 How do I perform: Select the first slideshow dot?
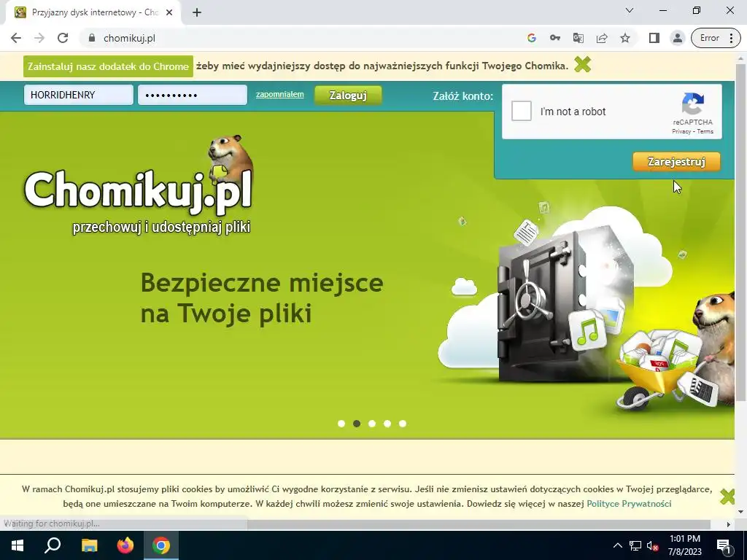tap(341, 424)
